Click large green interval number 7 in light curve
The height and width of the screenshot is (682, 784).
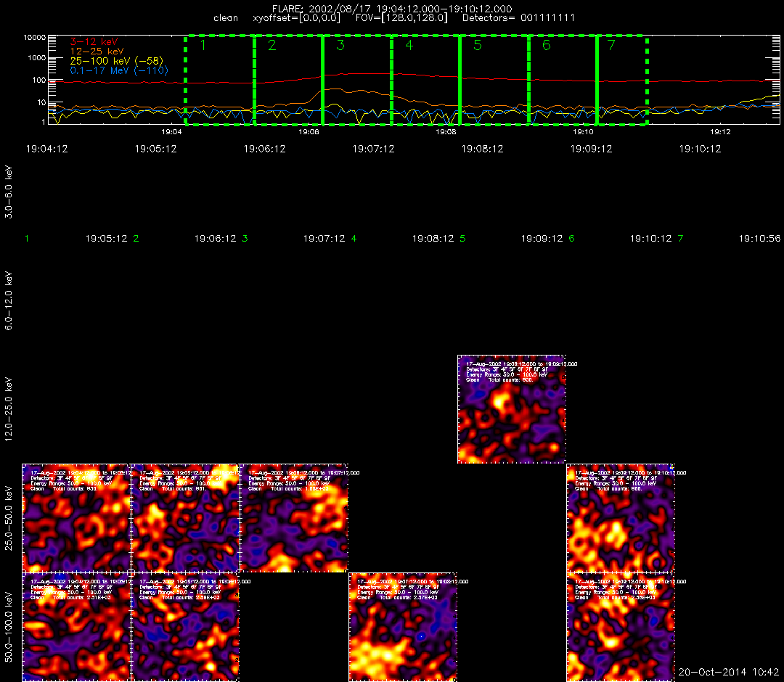pyautogui.click(x=611, y=45)
